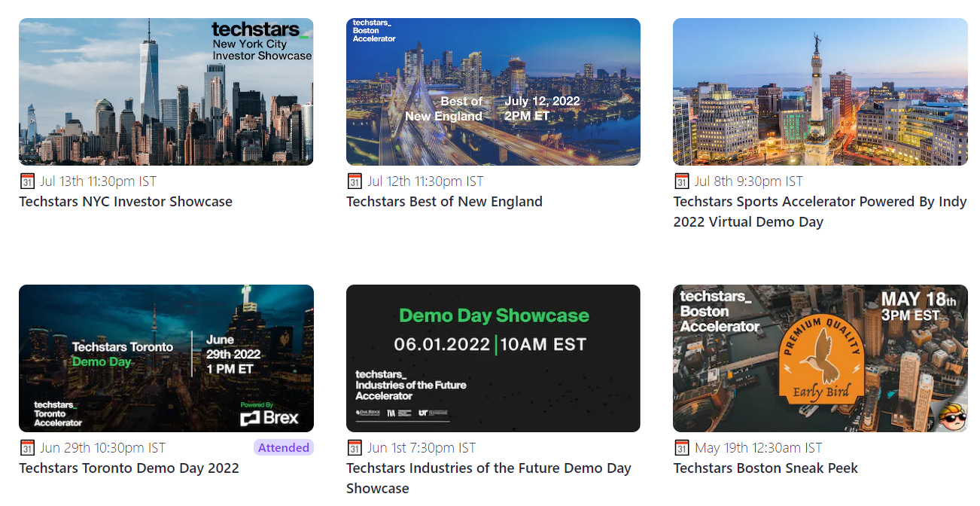Open Techstars Sports Accelerator Virtual Demo Day title

(x=820, y=212)
